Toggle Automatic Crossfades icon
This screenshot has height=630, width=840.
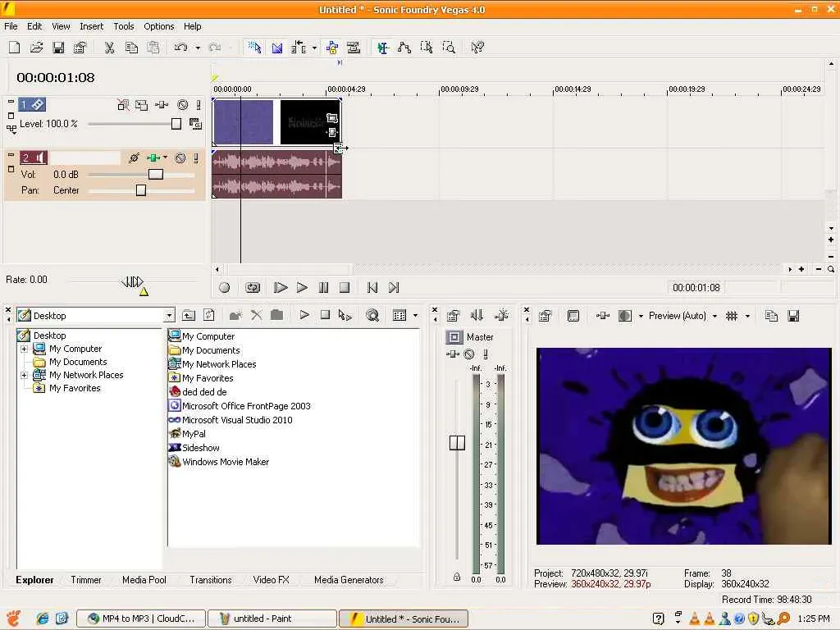[277, 47]
